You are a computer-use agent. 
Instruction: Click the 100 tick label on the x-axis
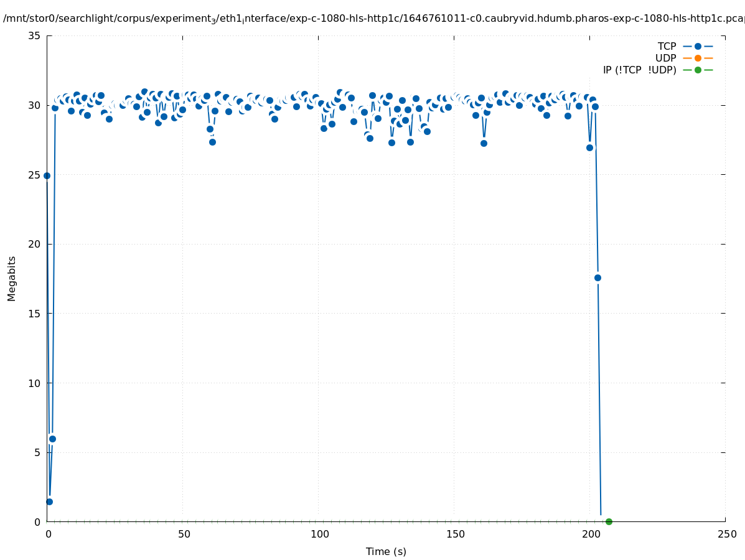tap(319, 534)
